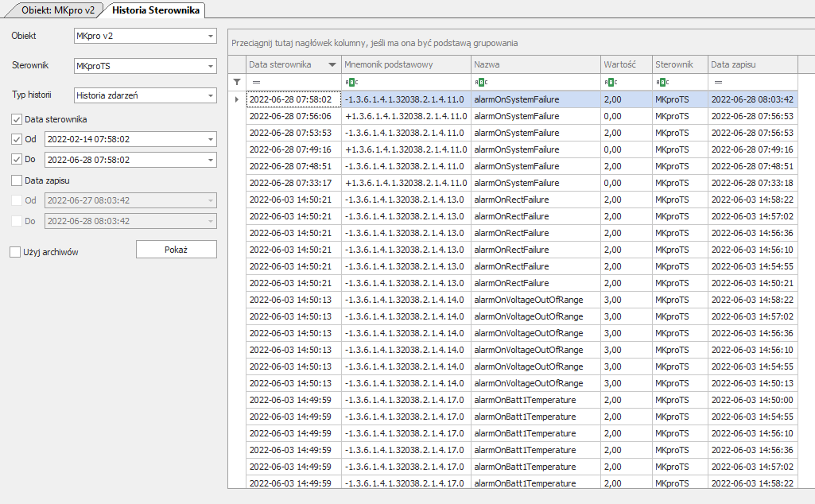Open equals operator icon in Data zapisu filter
Image resolution: width=815 pixels, height=504 pixels.
click(718, 82)
